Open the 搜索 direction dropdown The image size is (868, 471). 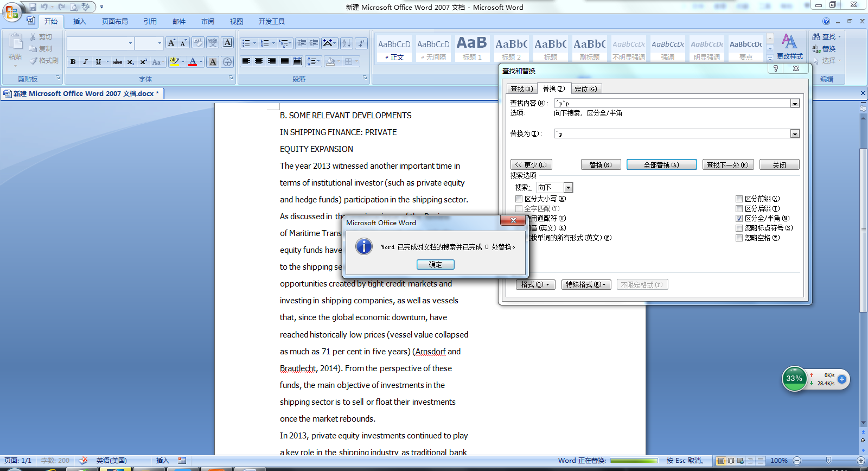[568, 188]
